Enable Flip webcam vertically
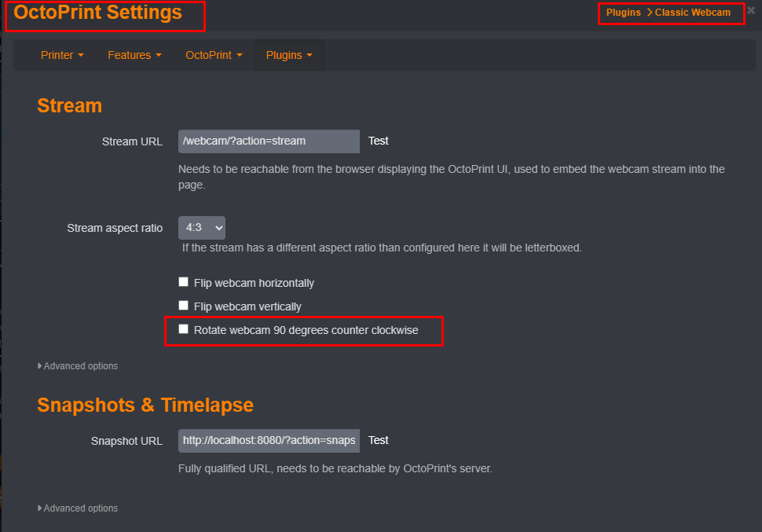Screen dimensions: 762x532 (183, 306)
